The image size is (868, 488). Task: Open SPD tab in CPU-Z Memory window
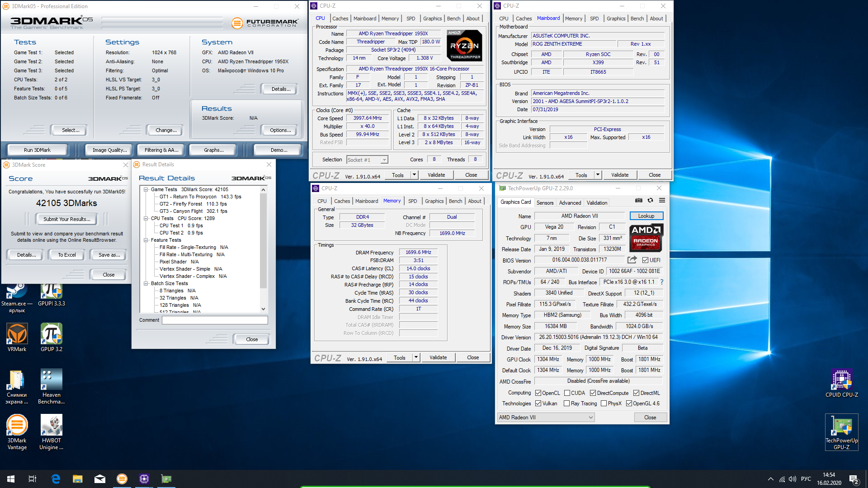click(x=413, y=201)
